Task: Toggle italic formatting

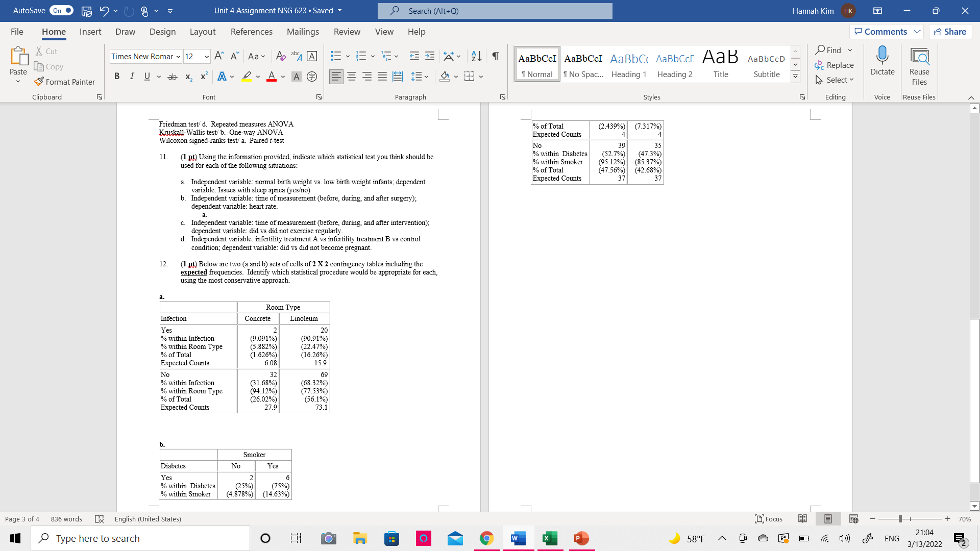Action: [x=132, y=77]
